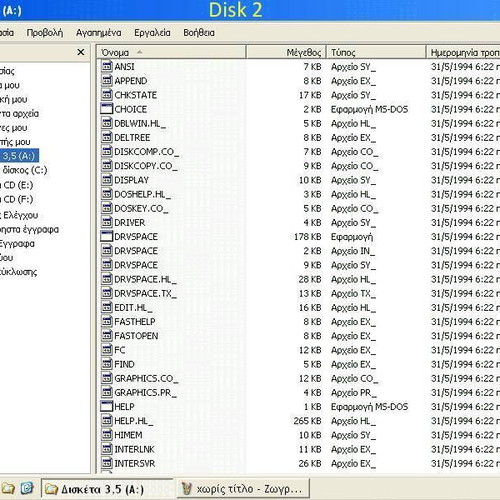The image size is (500, 500).
Task: Close the folders side pane
Action: pyautogui.click(x=81, y=52)
